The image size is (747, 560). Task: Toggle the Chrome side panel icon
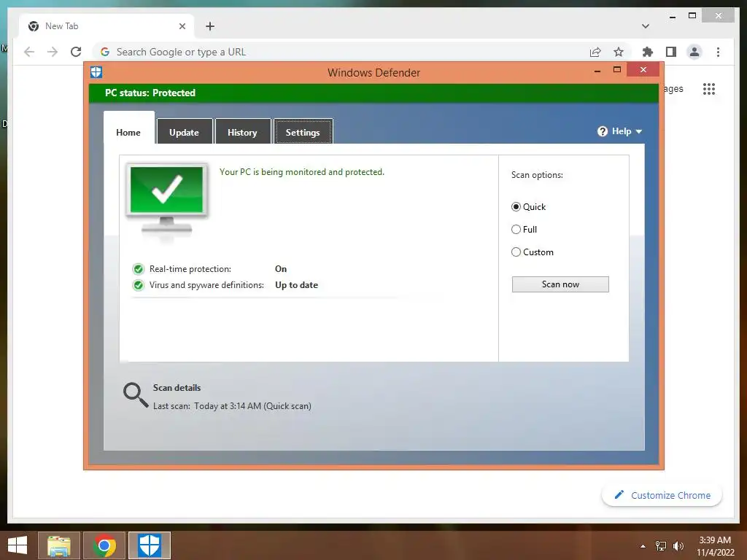671,52
